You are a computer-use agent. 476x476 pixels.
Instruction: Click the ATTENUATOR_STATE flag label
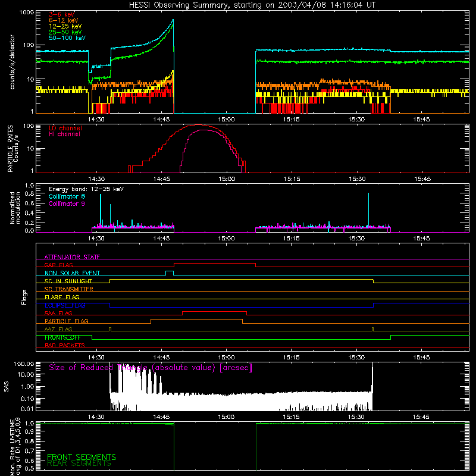[72, 257]
